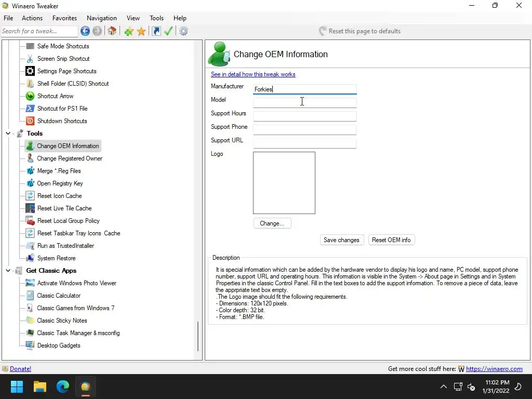Click the Shutdown Shortcuts red icon
Screen dimensions: 532x399
coord(30,121)
